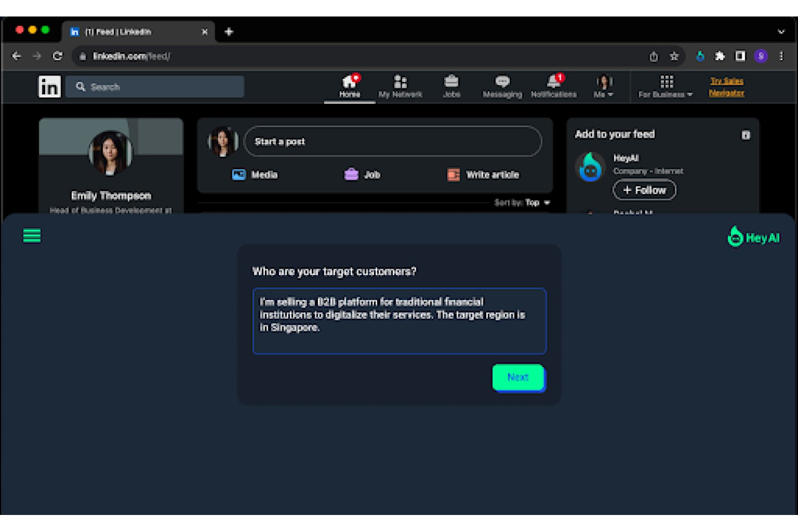The height and width of the screenshot is (532, 798).
Task: Toggle the browser side panel icon
Action: click(740, 56)
